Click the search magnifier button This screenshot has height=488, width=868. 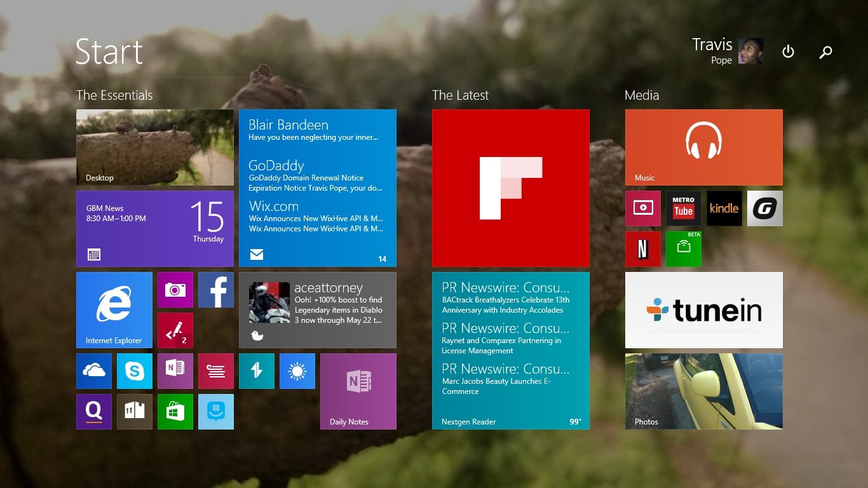point(825,52)
